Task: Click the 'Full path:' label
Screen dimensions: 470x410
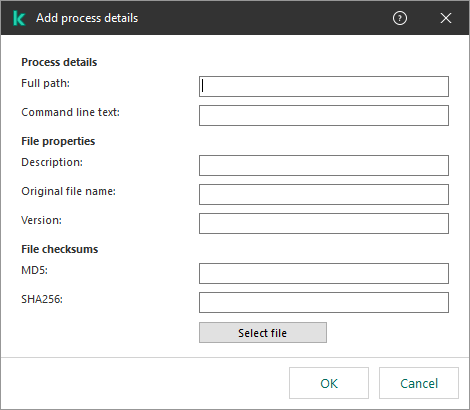Action: (45, 83)
